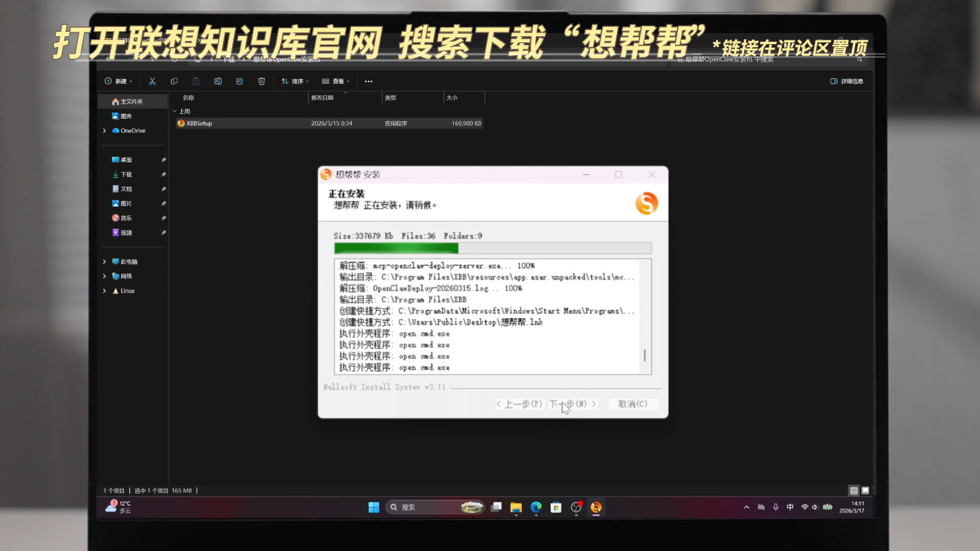Image resolution: width=980 pixels, height=551 pixels.
Task: Open the 排序 sort dropdown
Action: pyautogui.click(x=295, y=81)
